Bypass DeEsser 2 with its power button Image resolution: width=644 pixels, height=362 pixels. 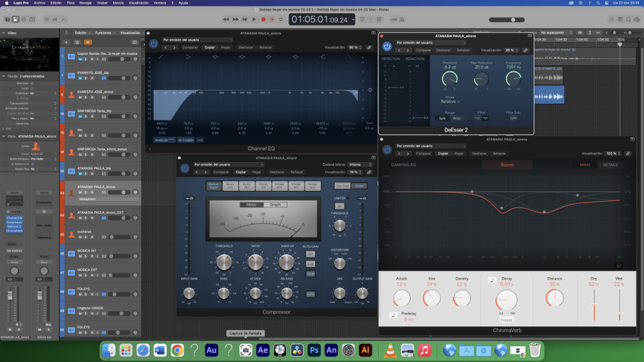click(387, 47)
